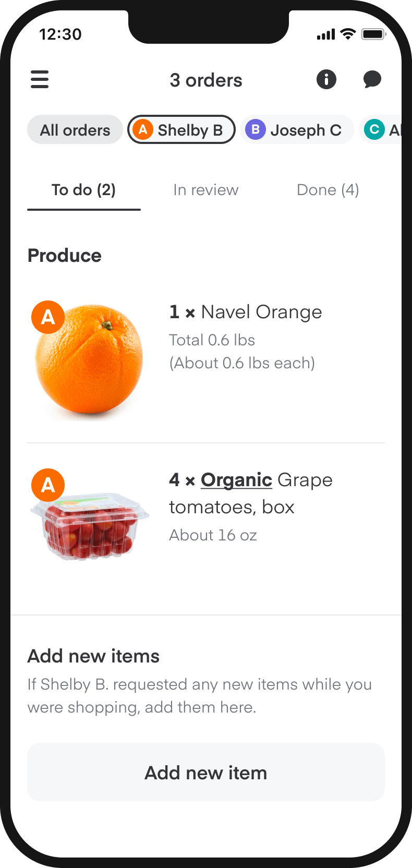Tap the A badge on Grape tomatoes
Screen dimensions: 412x868
pos(48,485)
